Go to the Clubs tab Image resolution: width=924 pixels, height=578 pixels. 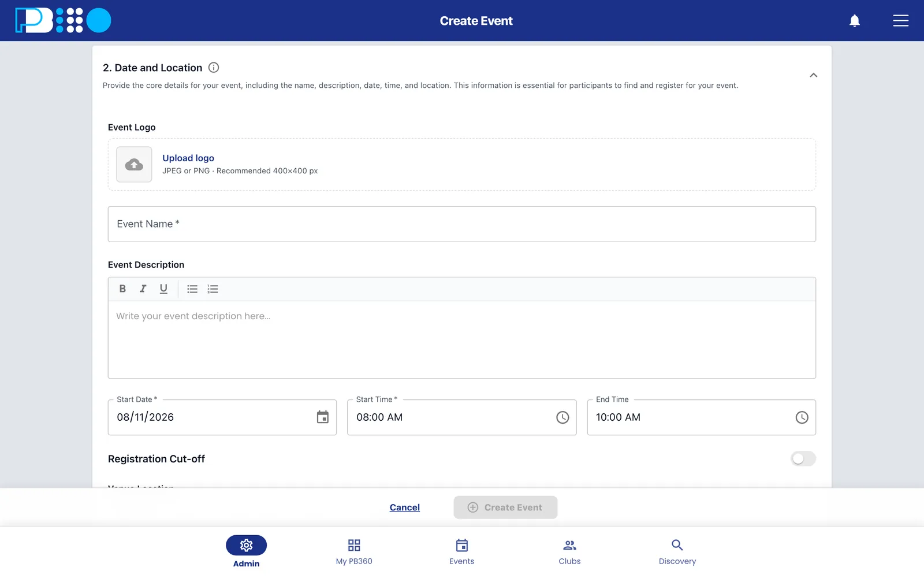569,552
